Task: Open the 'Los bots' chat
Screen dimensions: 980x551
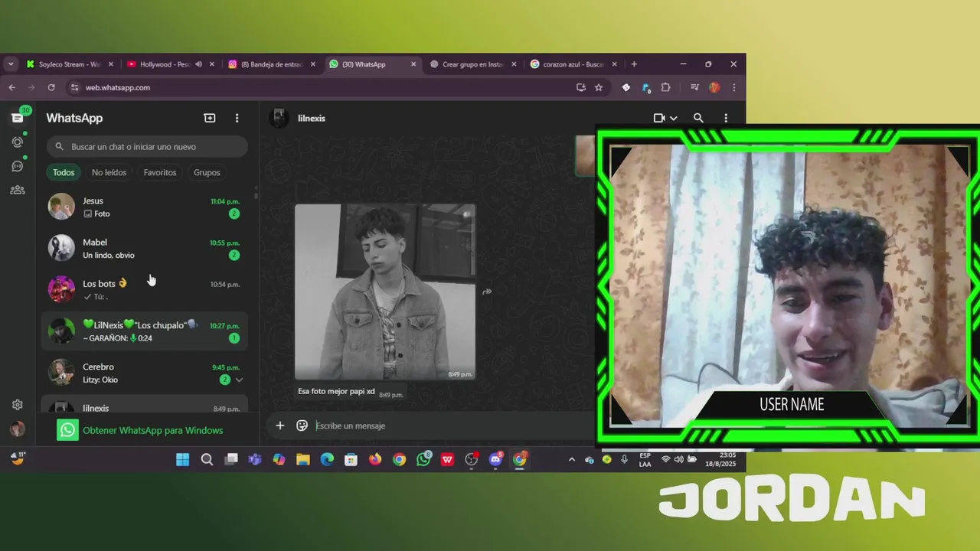Action: pyautogui.click(x=145, y=289)
